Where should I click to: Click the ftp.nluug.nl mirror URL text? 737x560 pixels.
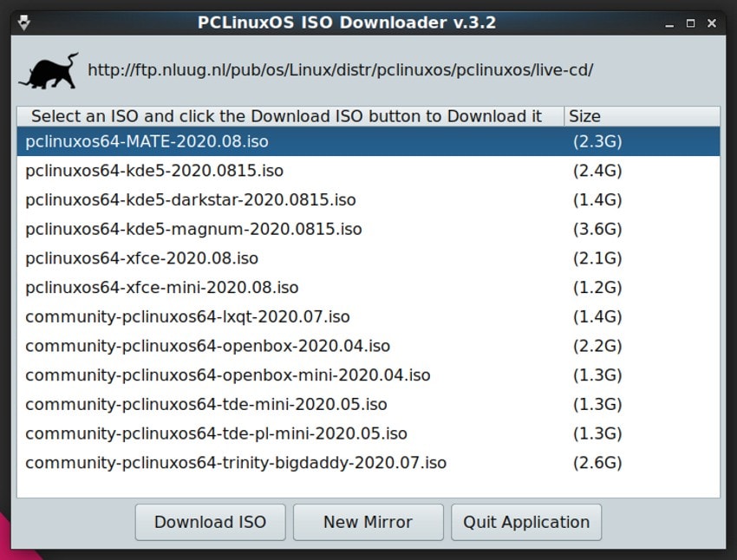(340, 70)
